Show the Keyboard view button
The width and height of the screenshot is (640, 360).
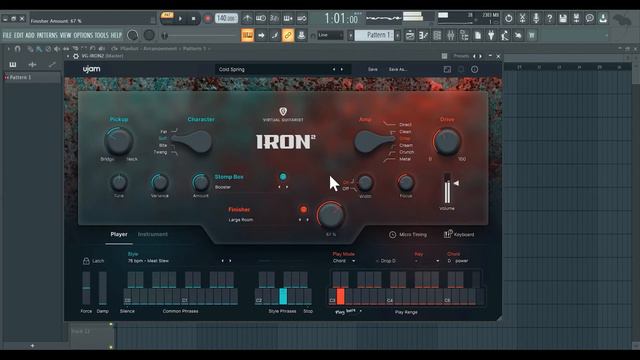tap(459, 234)
